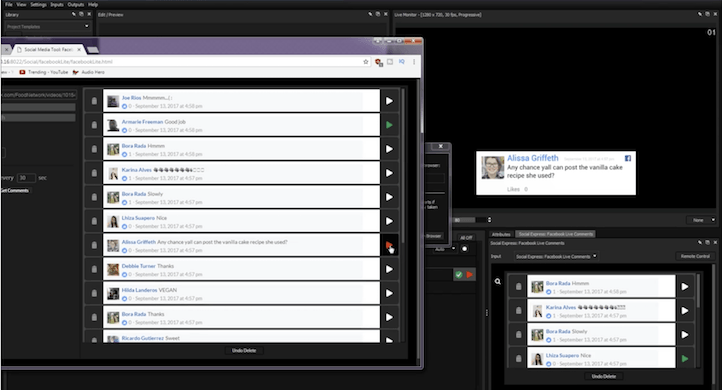This screenshot has width=722, height=390.
Task: Click Undo Delete in Social Express panel
Action: coord(604,377)
